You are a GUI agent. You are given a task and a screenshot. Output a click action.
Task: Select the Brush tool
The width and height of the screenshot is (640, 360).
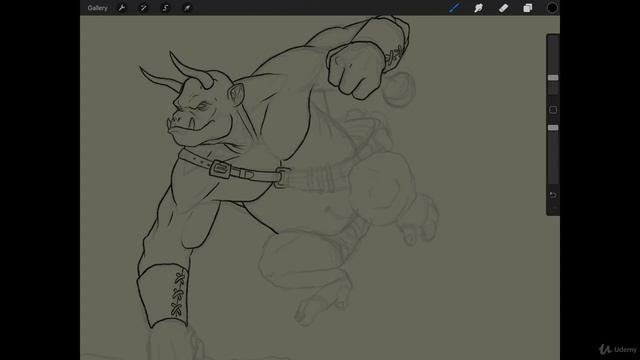coord(454,8)
